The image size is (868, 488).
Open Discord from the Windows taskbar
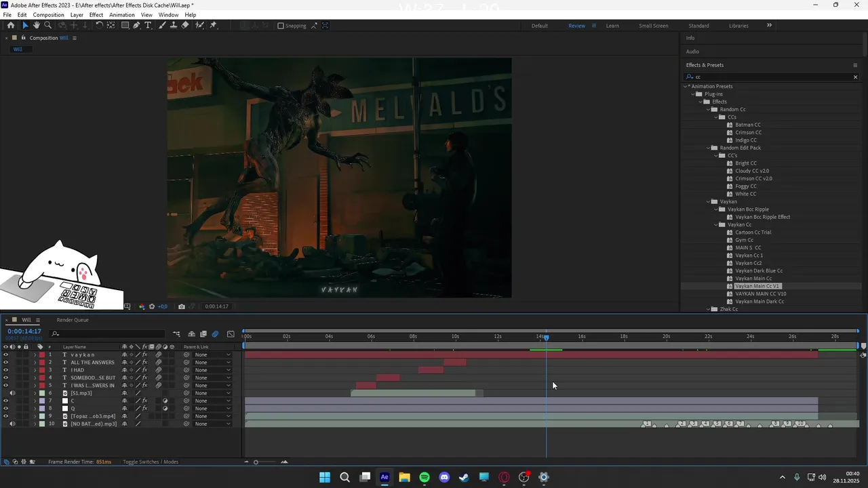click(x=444, y=477)
